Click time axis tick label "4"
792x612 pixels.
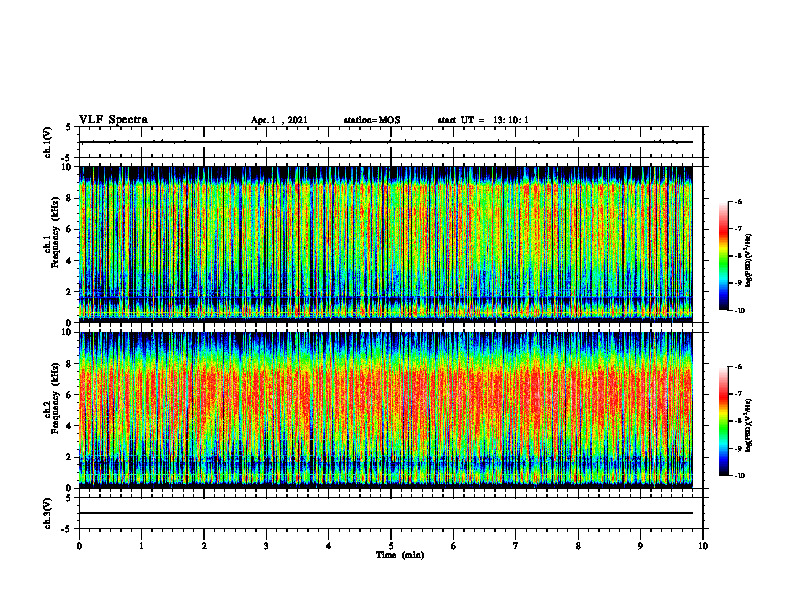point(329,546)
